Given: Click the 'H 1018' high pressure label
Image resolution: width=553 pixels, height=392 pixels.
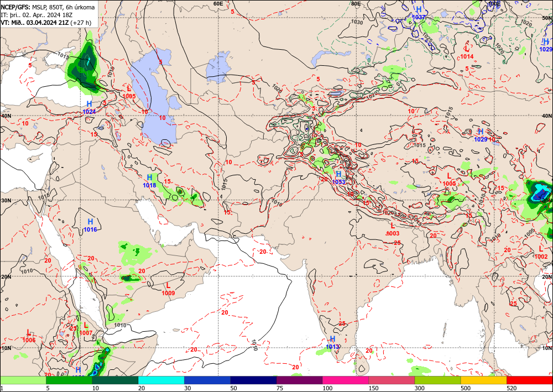Looking at the screenshot, I should (149, 181).
